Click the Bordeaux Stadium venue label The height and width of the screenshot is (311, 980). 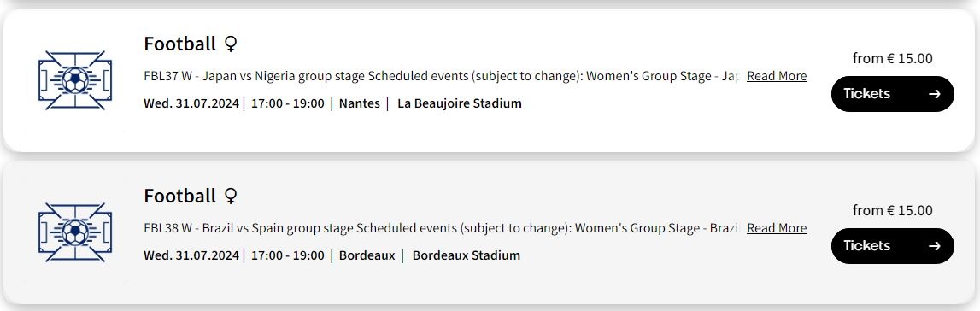tap(467, 255)
